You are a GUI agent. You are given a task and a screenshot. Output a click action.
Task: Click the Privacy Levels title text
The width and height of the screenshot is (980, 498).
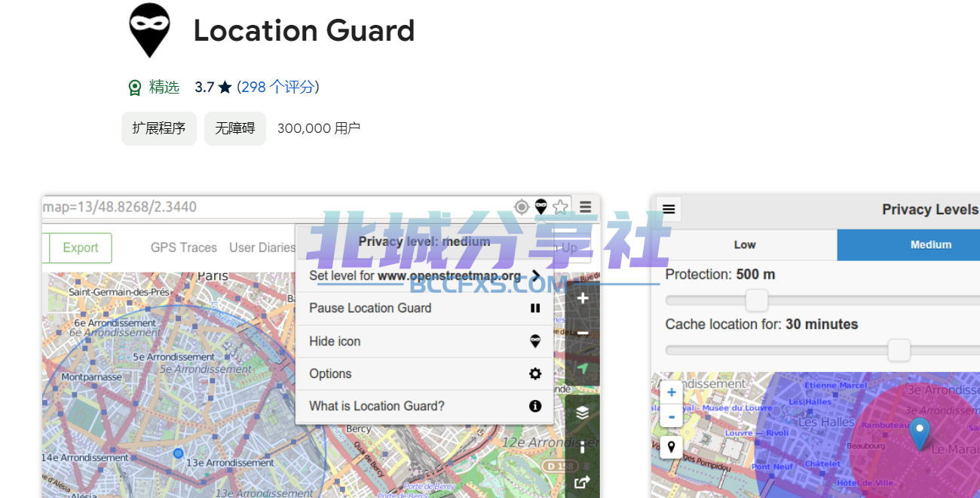[x=930, y=209]
